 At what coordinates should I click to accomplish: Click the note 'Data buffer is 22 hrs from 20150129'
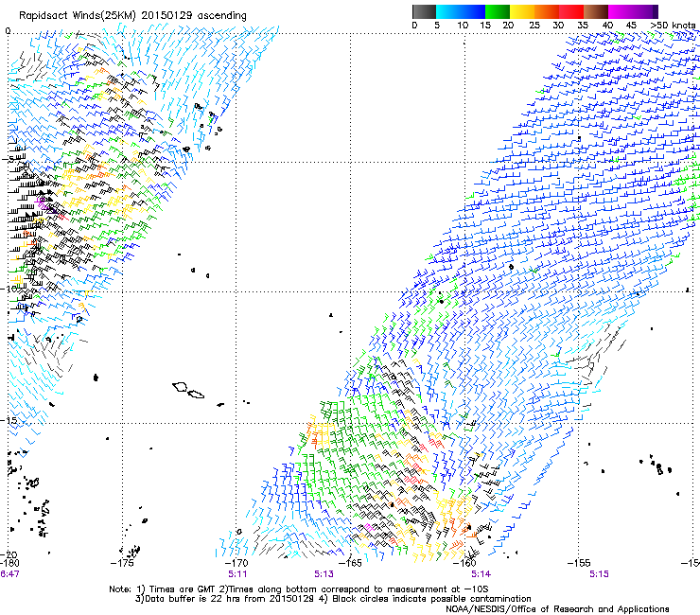pos(230,599)
